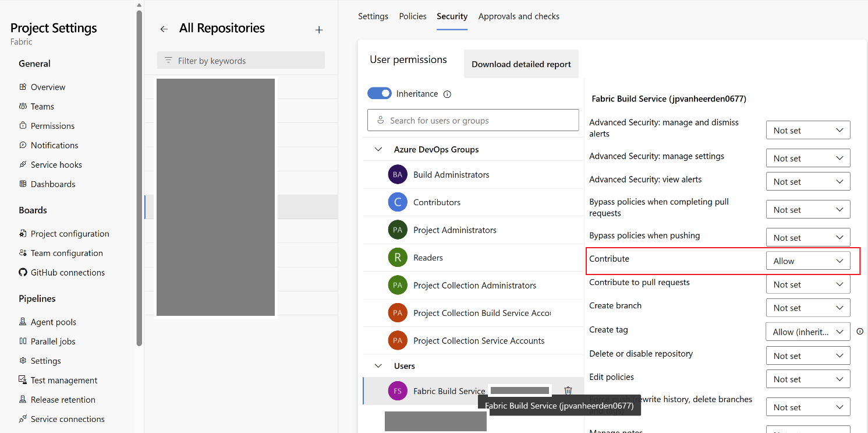The height and width of the screenshot is (433, 868).
Task: Click the BA avatar for Build Administrators
Action: click(398, 174)
